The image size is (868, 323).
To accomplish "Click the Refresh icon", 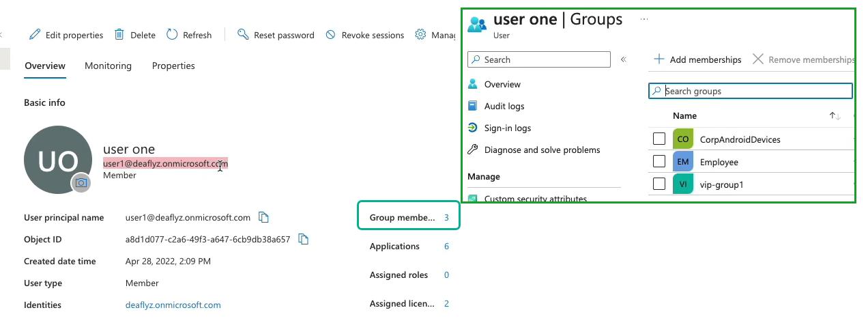I will pyautogui.click(x=172, y=35).
